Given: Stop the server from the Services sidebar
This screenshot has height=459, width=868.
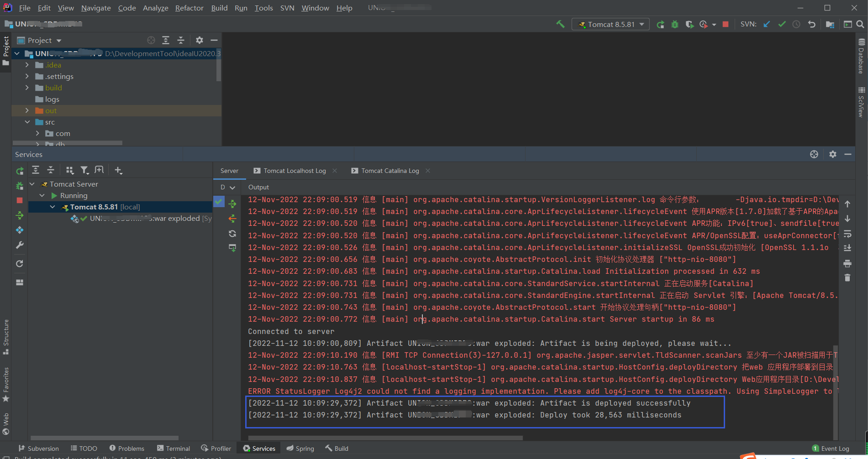Looking at the screenshot, I should [x=20, y=200].
